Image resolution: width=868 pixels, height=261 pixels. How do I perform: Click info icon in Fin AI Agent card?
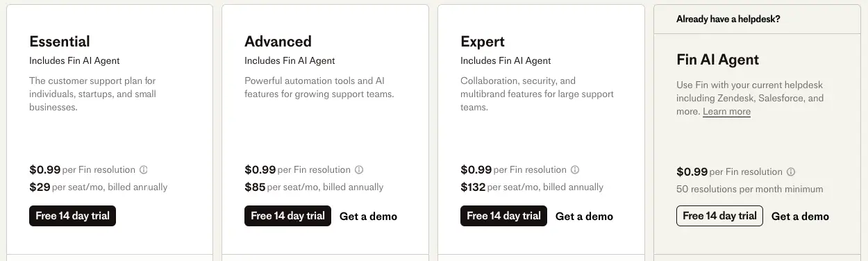[x=791, y=172]
